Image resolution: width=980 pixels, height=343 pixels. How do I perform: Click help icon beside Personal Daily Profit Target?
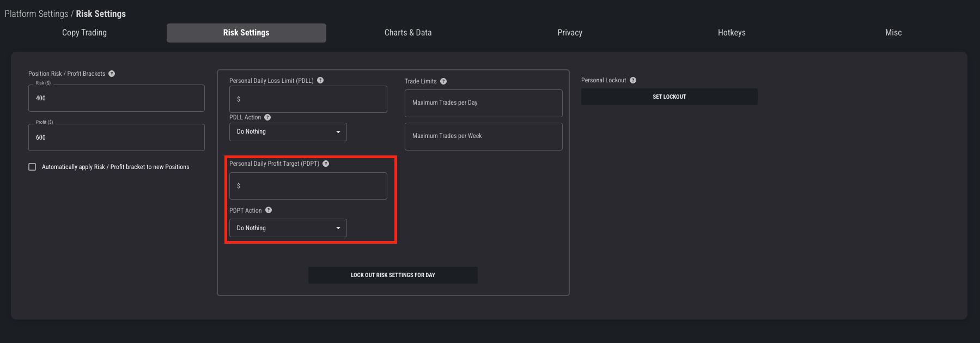tap(326, 164)
